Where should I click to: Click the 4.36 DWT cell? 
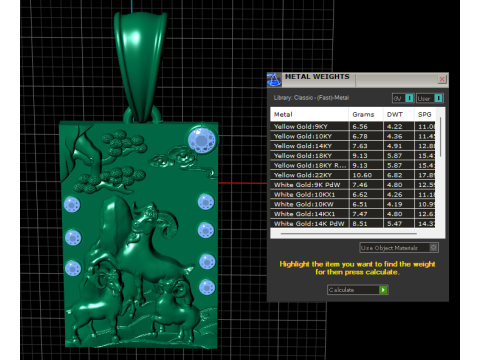399,136
